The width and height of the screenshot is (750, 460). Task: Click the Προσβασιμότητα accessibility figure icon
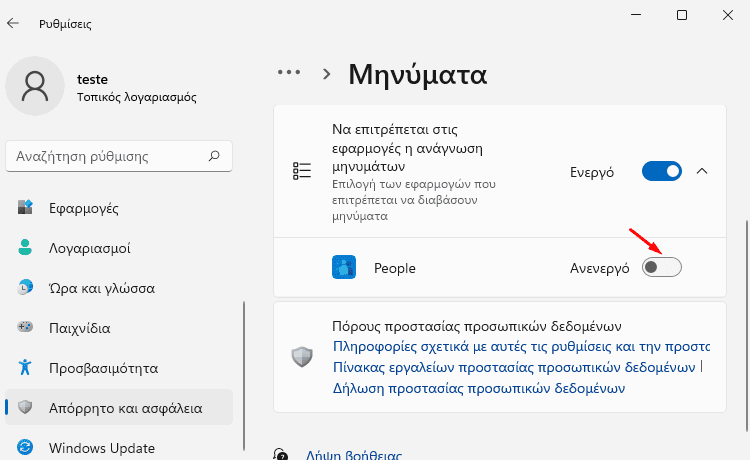[25, 367]
